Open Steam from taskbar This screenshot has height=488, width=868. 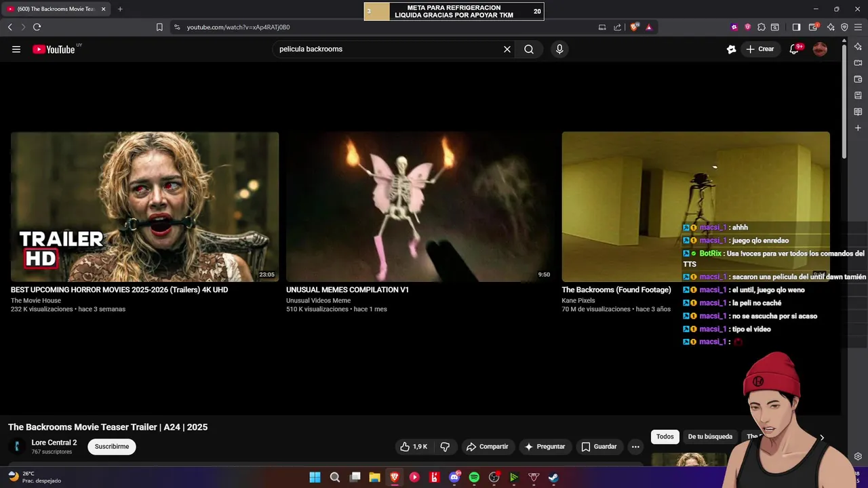(553, 477)
